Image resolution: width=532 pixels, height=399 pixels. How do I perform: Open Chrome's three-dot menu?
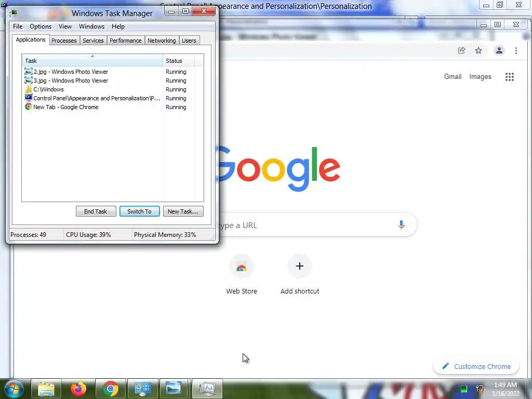[x=516, y=50]
